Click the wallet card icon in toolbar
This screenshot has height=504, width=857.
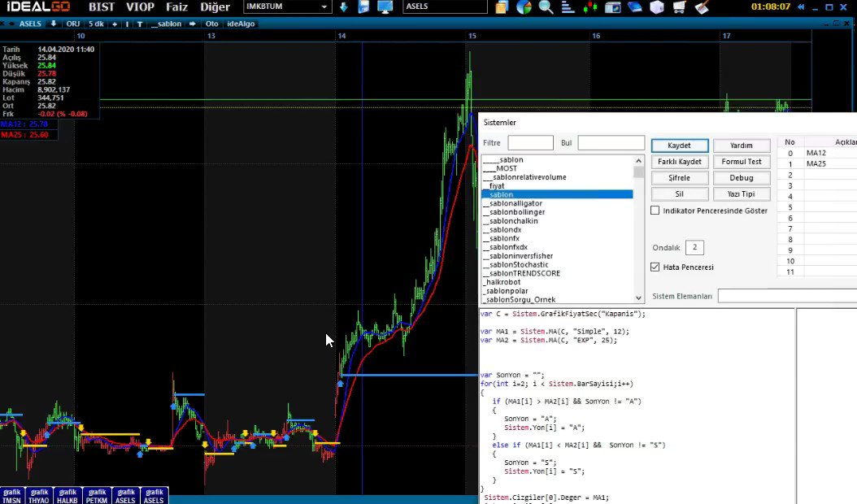point(613,7)
